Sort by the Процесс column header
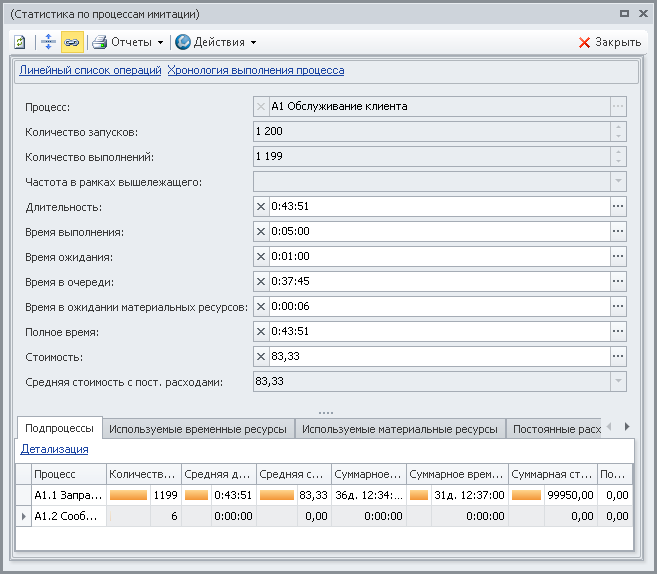657x574 pixels. [69, 474]
